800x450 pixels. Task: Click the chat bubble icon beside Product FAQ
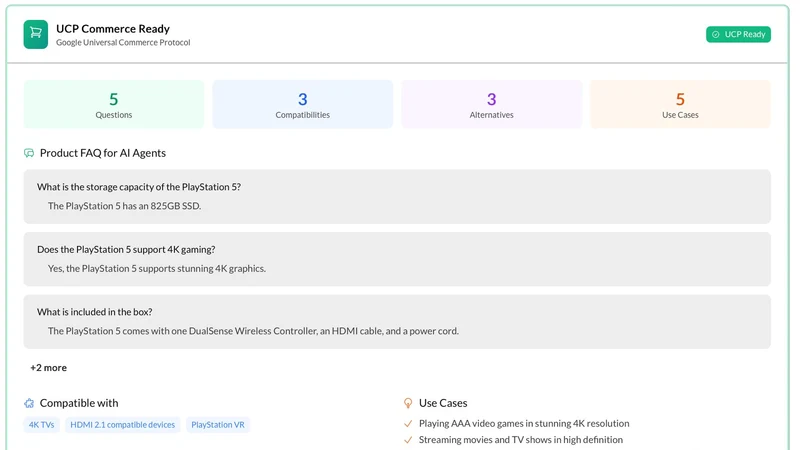click(x=29, y=153)
